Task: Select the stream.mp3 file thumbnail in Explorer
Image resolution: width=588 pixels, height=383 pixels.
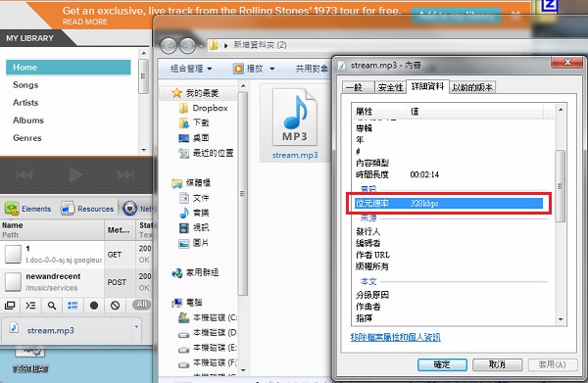Action: pos(295,122)
